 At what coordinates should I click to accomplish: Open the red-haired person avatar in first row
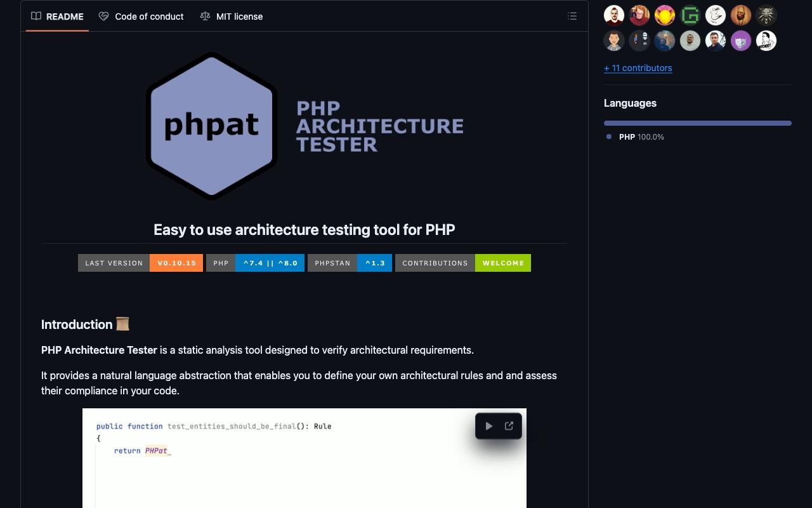click(x=639, y=15)
